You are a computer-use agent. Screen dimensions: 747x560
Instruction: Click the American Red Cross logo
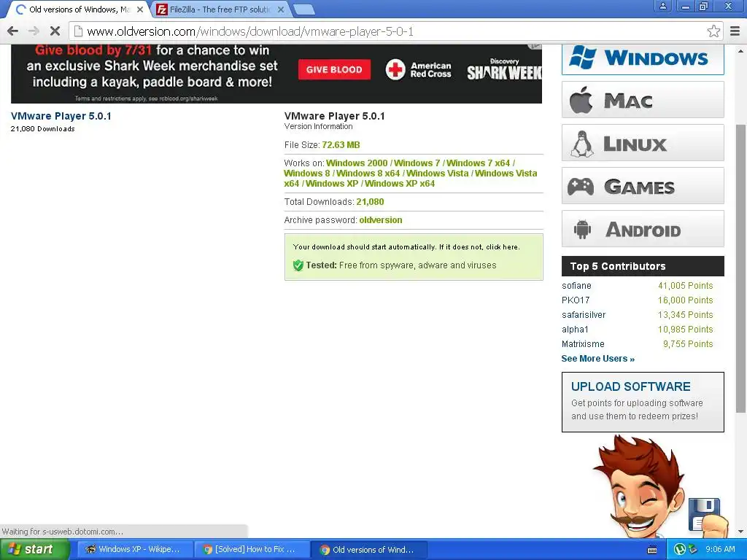(418, 69)
